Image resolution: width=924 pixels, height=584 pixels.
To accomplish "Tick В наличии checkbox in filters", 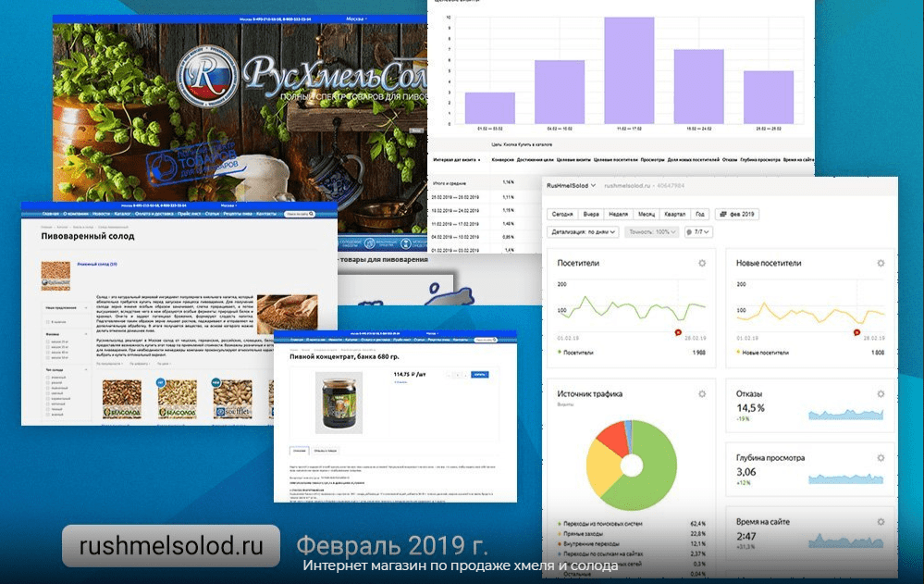I will click(48, 322).
